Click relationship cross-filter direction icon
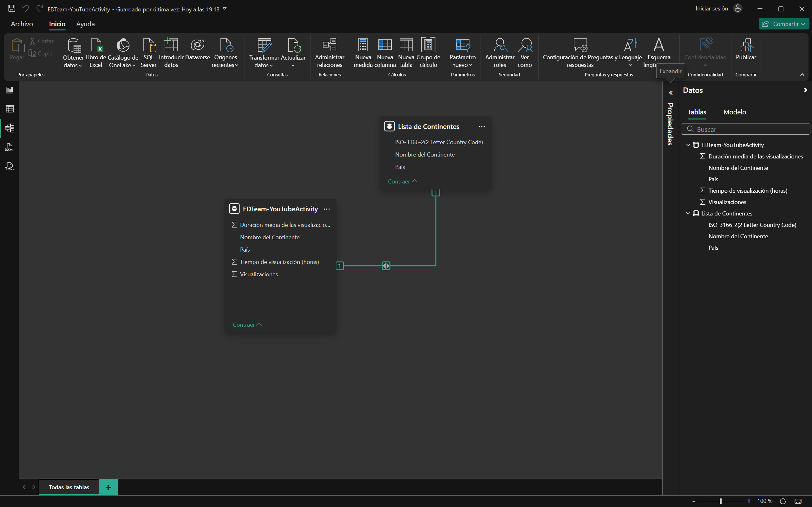The image size is (812, 507). (x=386, y=266)
